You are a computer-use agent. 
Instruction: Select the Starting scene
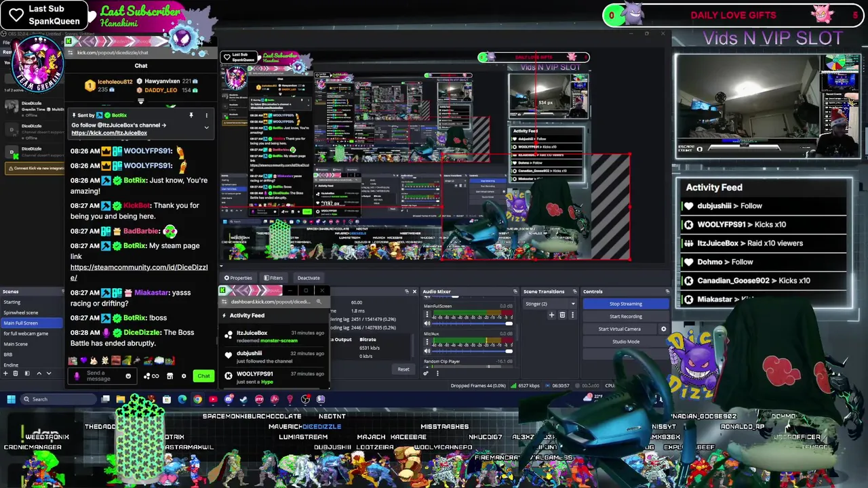pyautogui.click(x=32, y=302)
